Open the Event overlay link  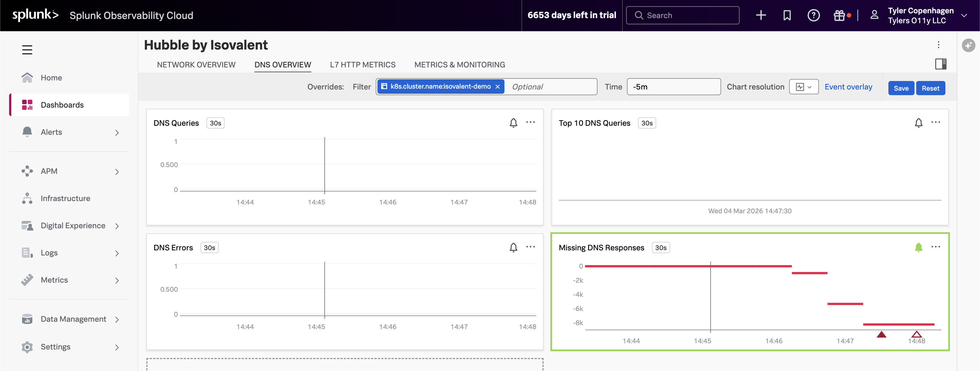848,87
